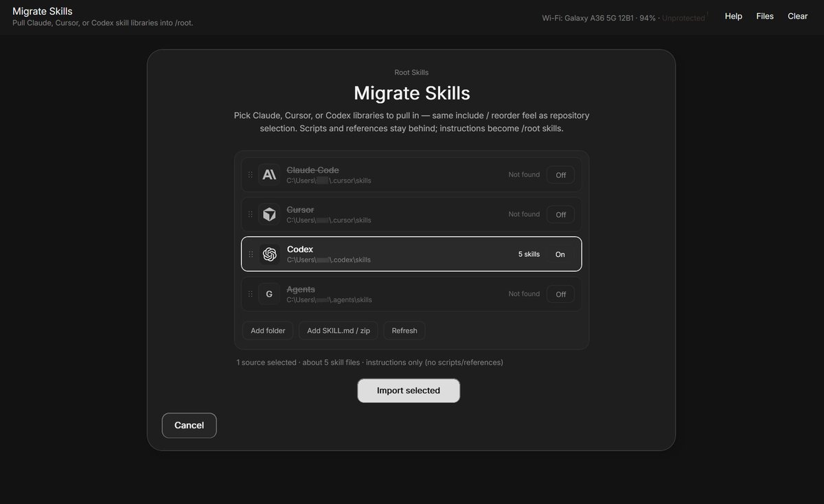Viewport: 824px width, 504px height.
Task: Click the Root Skills label
Action: click(x=411, y=72)
